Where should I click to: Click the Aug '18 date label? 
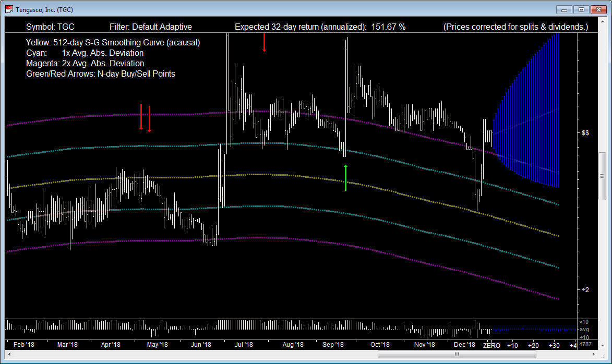[293, 345]
